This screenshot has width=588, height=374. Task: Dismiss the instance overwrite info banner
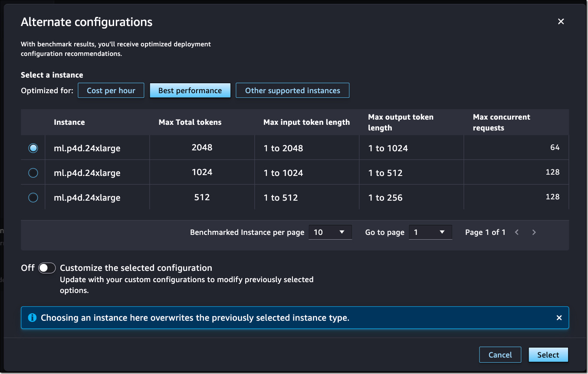click(559, 318)
